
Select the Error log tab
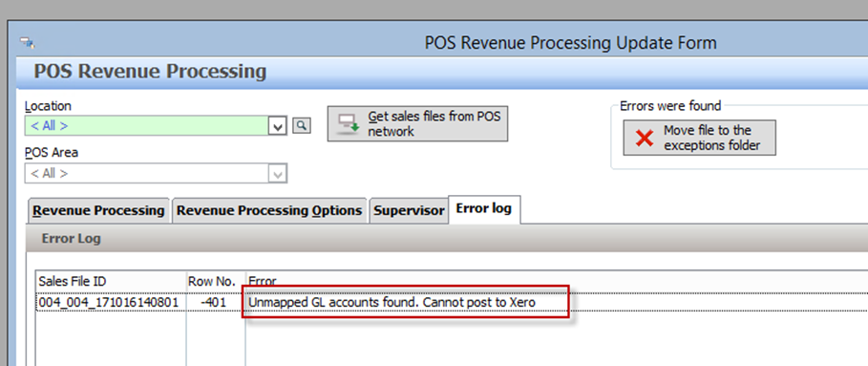coord(484,208)
